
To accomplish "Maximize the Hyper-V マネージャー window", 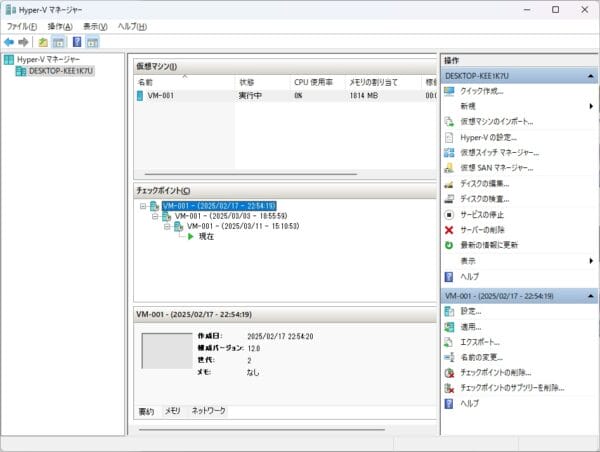I will click(556, 10).
